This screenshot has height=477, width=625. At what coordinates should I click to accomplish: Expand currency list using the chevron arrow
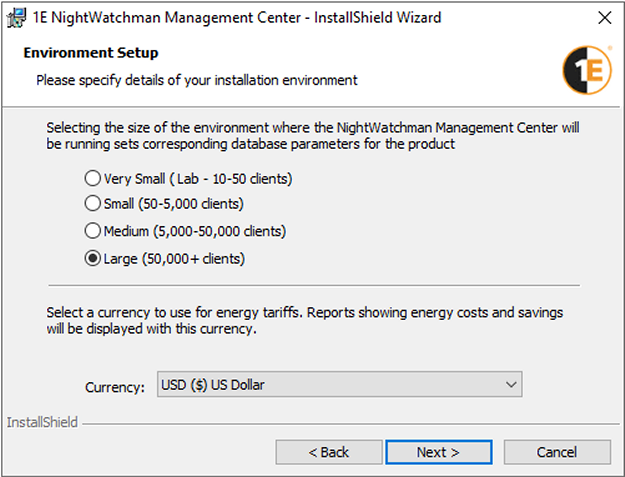click(511, 385)
